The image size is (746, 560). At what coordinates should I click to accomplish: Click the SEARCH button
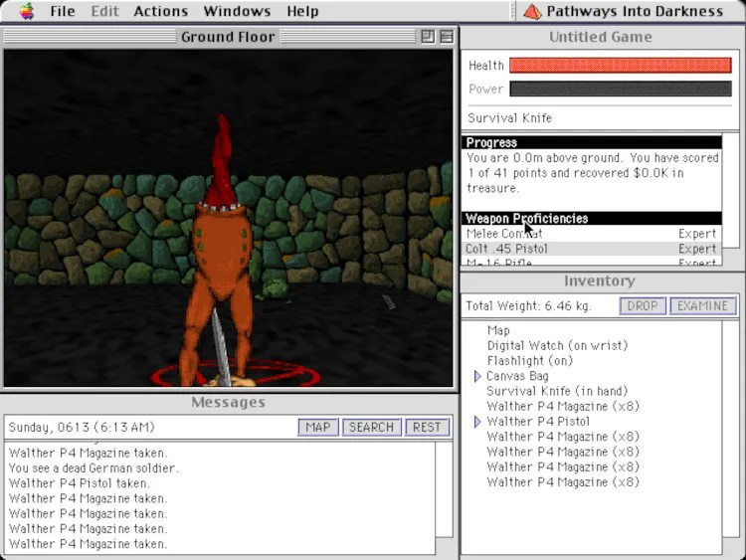pos(372,427)
